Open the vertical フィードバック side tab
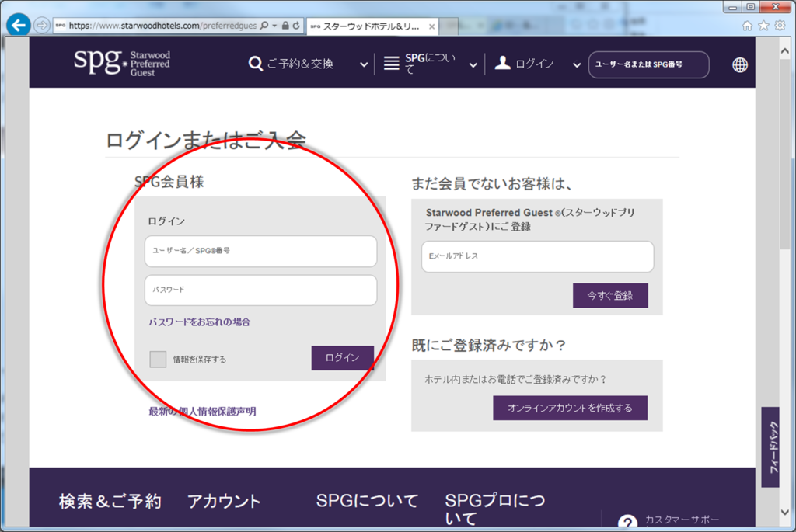Image resolution: width=796 pixels, height=532 pixels. [x=770, y=447]
